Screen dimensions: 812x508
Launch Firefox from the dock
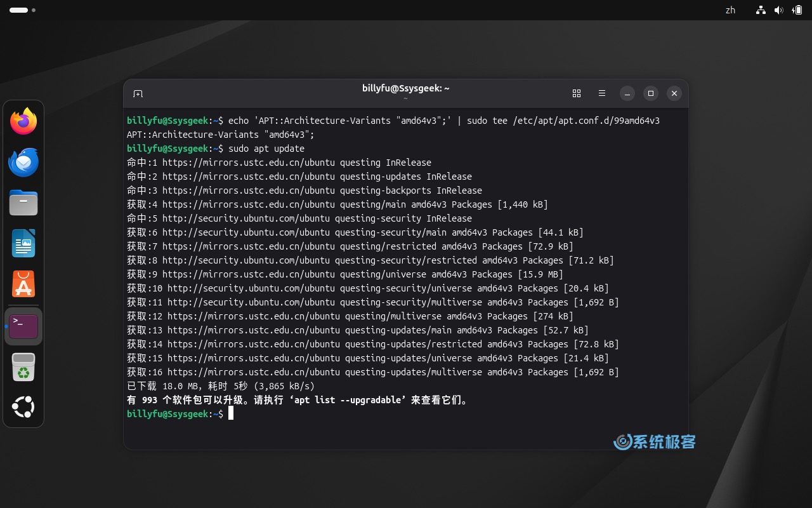23,121
